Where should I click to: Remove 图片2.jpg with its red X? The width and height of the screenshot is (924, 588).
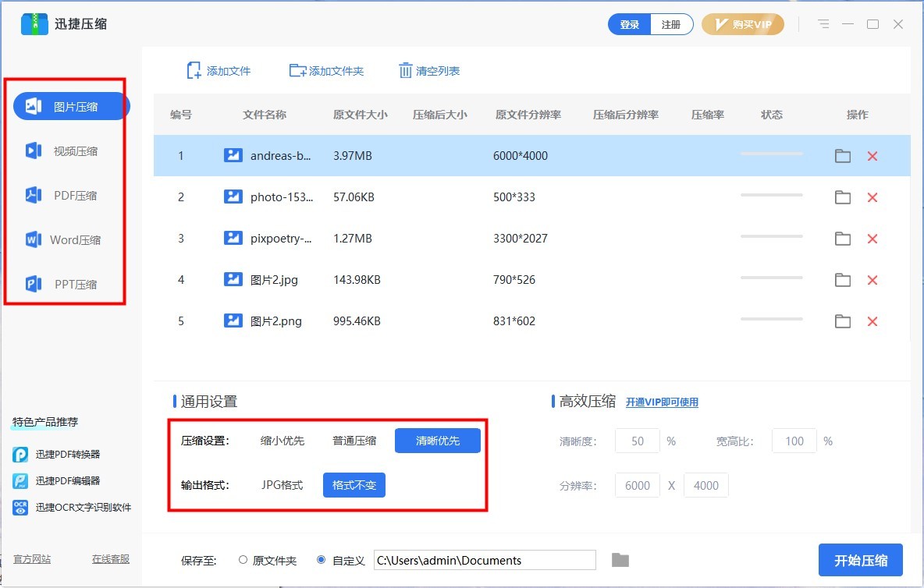[x=872, y=279]
